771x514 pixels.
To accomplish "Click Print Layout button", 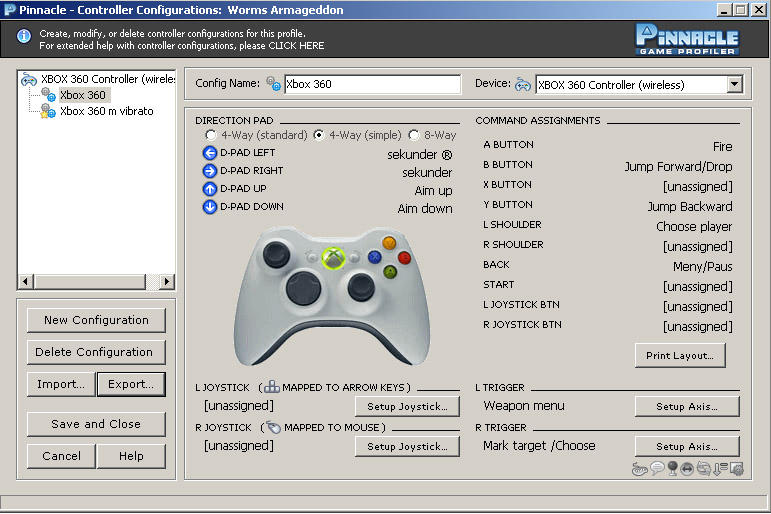I will tap(680, 356).
